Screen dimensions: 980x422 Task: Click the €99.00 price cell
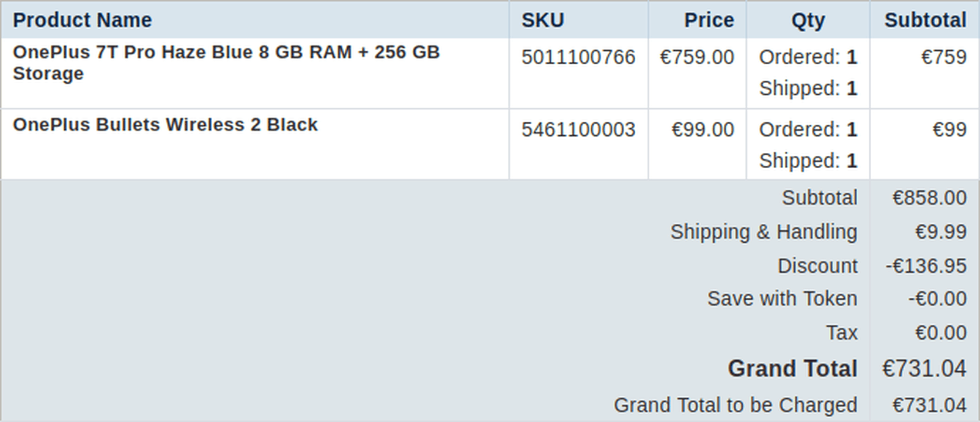[702, 130]
